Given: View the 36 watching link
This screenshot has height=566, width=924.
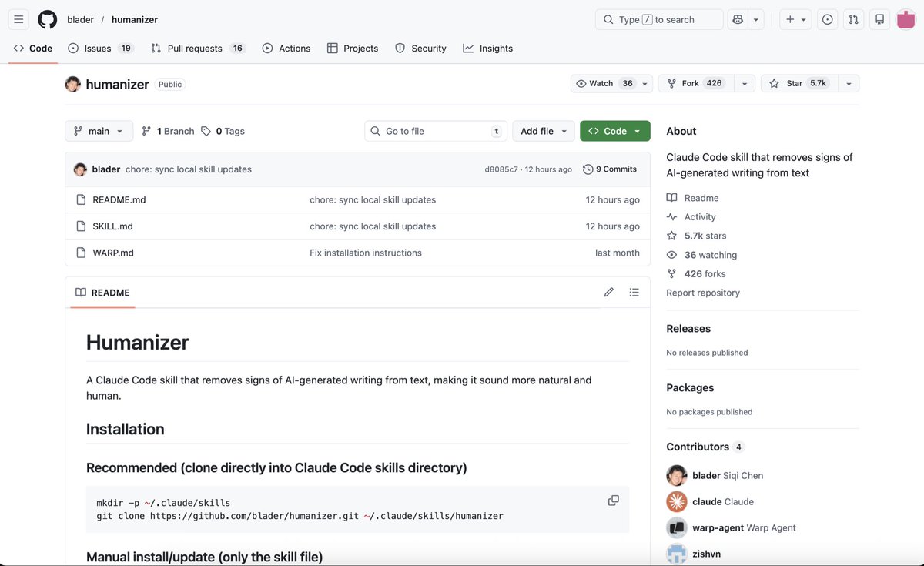Looking at the screenshot, I should [x=701, y=255].
